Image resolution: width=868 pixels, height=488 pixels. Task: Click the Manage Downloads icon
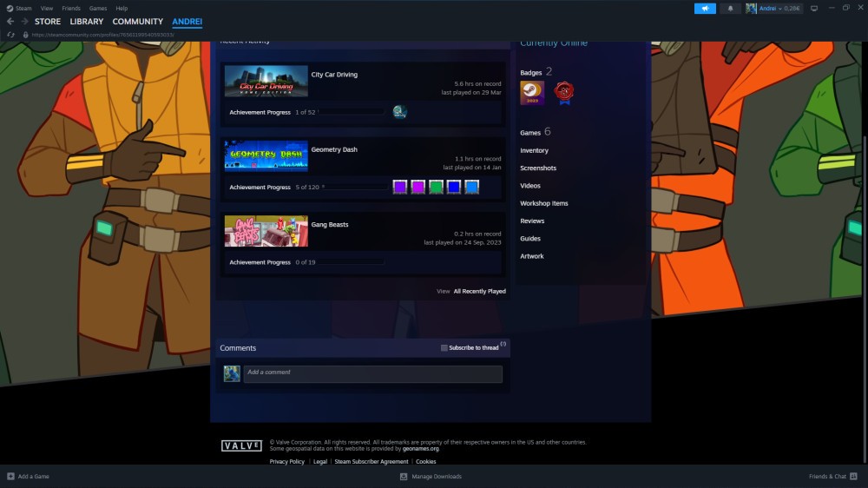click(x=404, y=477)
